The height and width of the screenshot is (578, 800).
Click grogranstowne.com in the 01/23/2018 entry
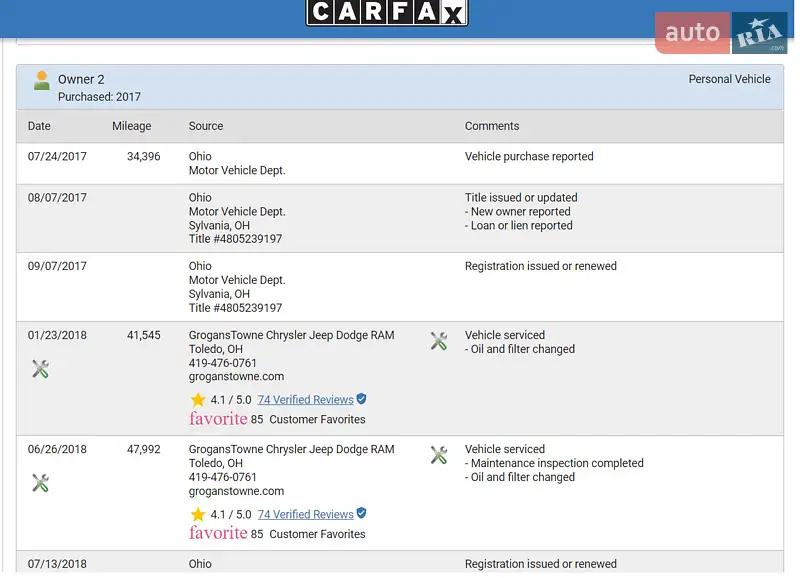coord(236,377)
